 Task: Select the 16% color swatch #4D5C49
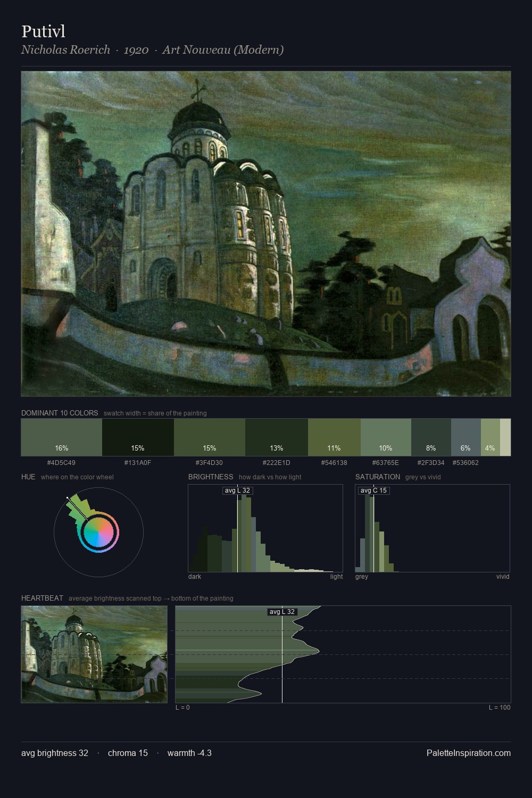(61, 437)
